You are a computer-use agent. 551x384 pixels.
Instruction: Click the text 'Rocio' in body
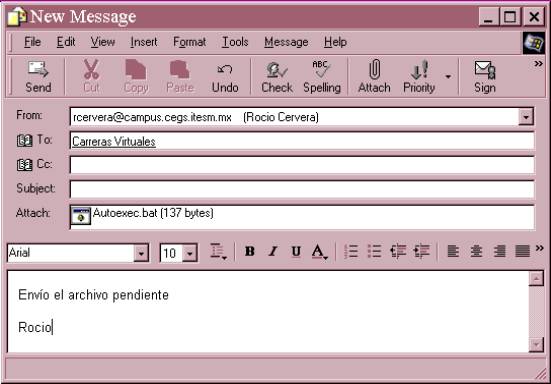tap(35, 327)
